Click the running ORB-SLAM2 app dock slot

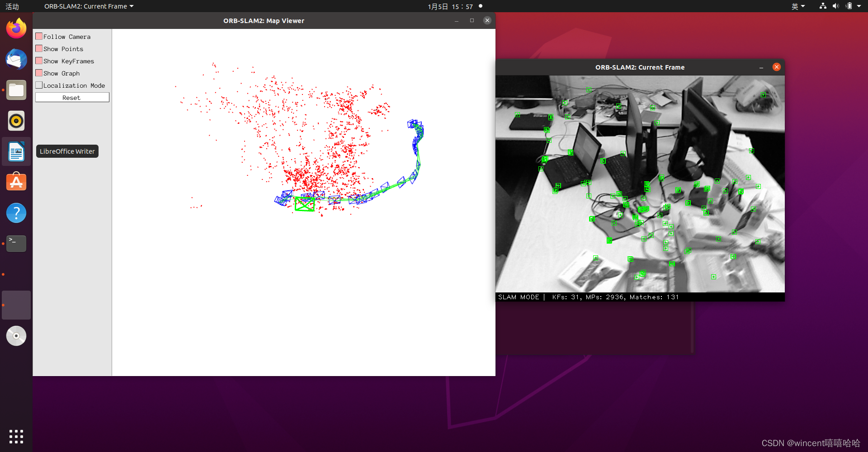[x=16, y=305]
